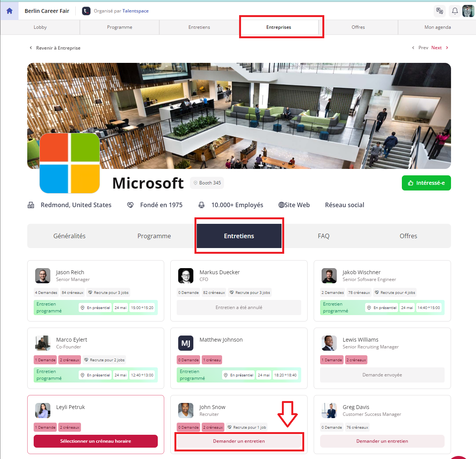Image resolution: width=476 pixels, height=459 pixels.
Task: Click the 4 Demandes badge
Action: coord(46,292)
